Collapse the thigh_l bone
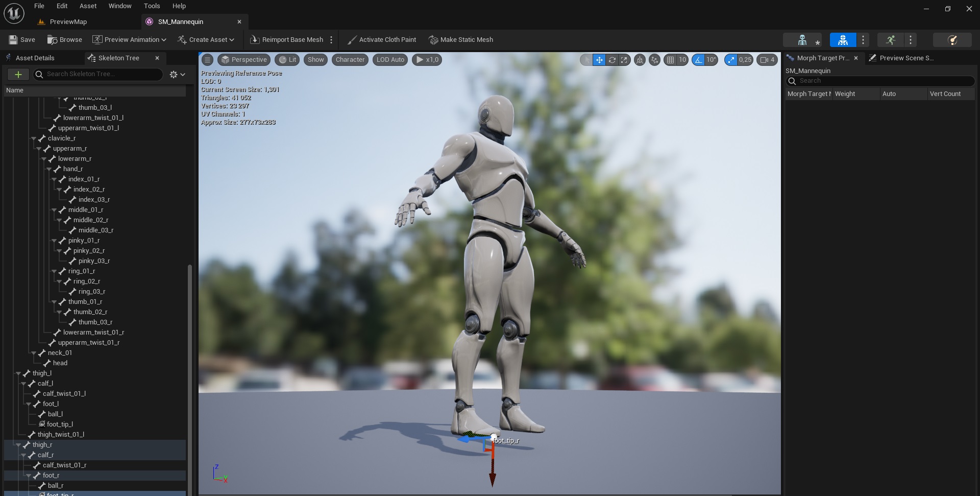The width and height of the screenshot is (980, 496). tap(18, 373)
